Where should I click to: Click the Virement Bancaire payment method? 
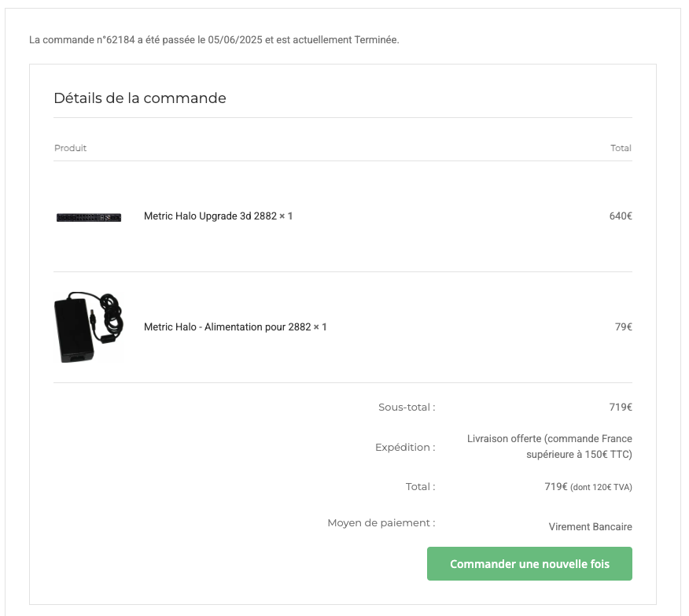[590, 527]
